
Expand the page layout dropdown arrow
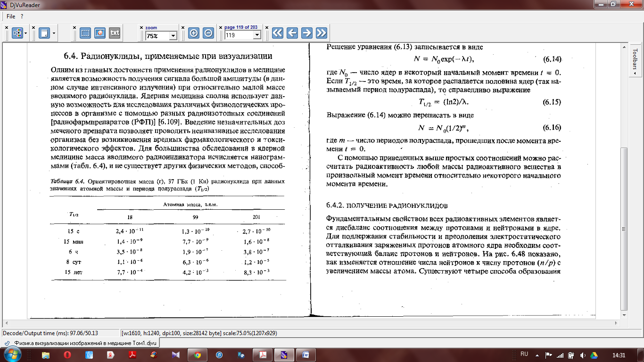[x=54, y=33]
